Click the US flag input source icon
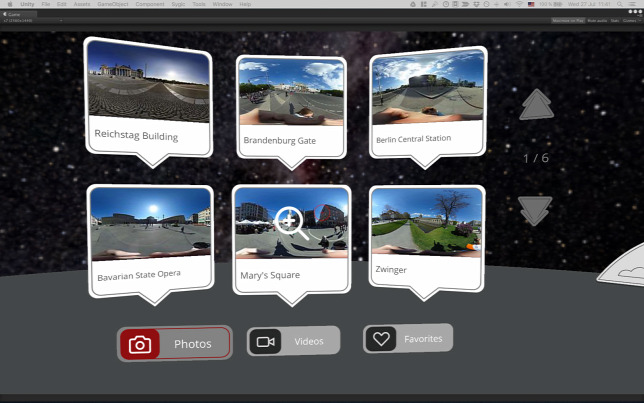 pyautogui.click(x=531, y=4)
